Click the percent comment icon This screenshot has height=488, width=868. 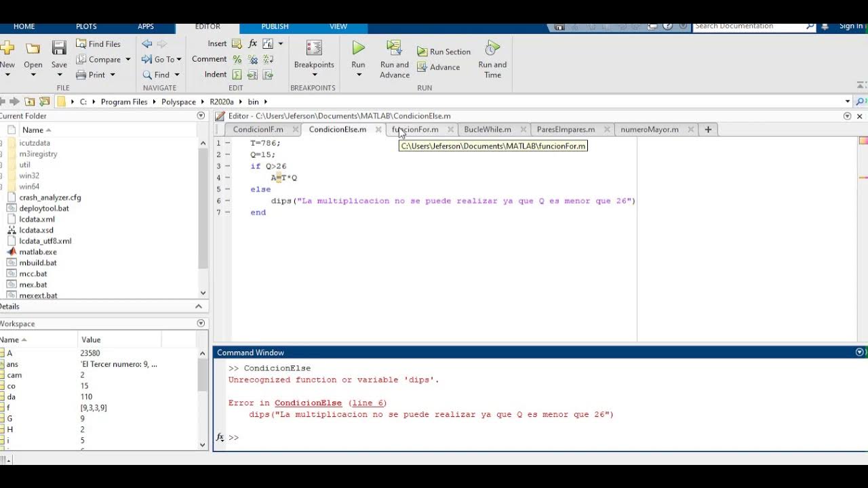pyautogui.click(x=237, y=60)
